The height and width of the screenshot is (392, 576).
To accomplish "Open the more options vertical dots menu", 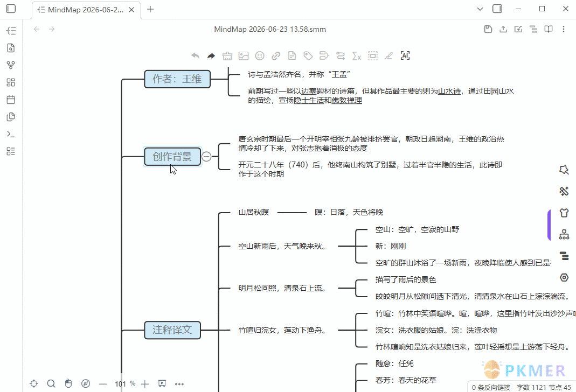I will pos(564,29).
